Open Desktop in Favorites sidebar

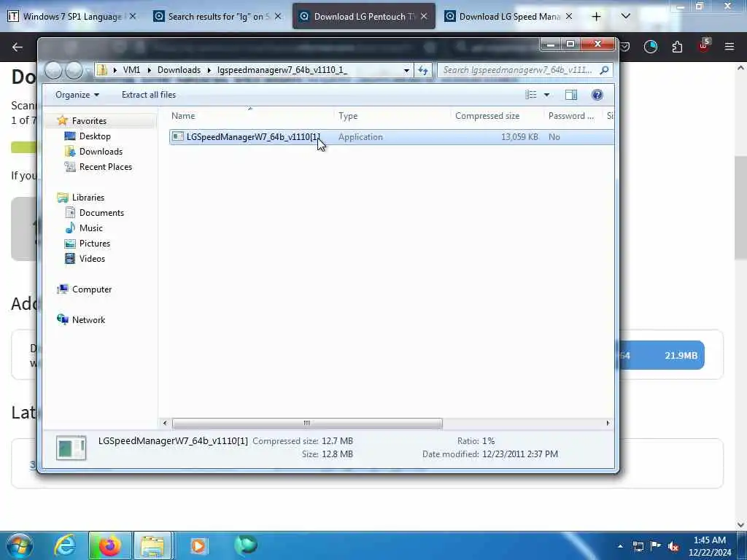(95, 136)
